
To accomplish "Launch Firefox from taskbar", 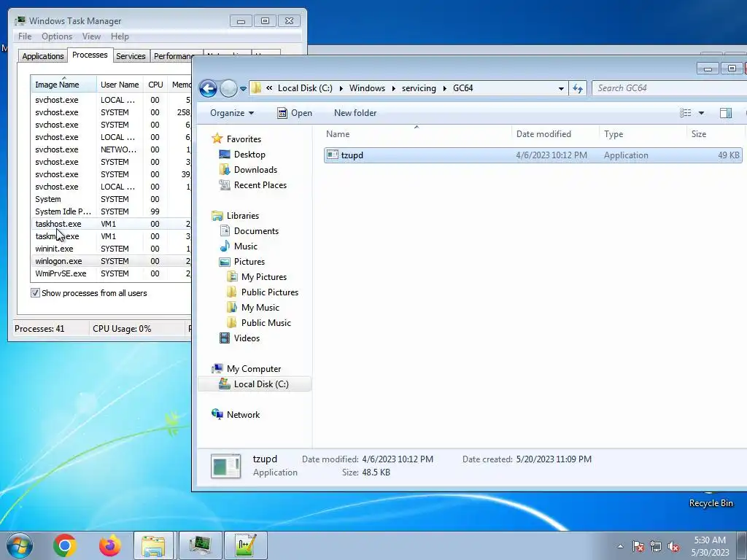I will (109, 545).
